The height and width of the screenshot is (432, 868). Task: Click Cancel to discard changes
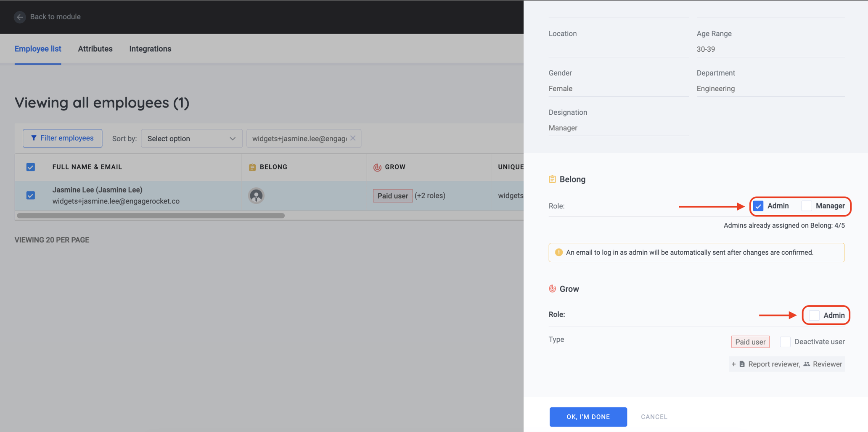point(654,416)
